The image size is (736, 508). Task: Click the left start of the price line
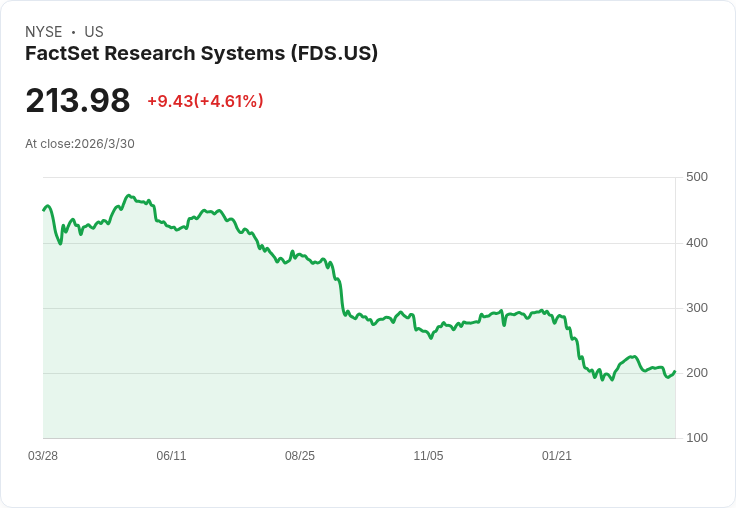tap(44, 210)
